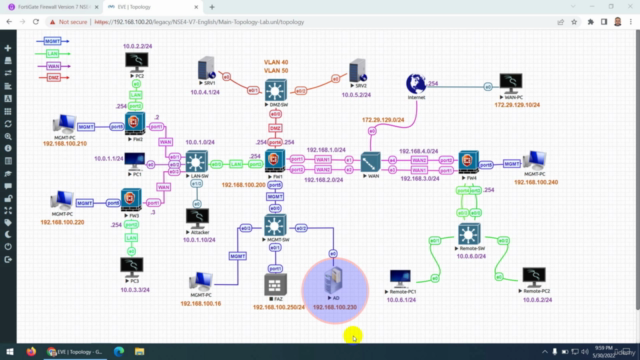This screenshot has width=640, height=360.
Task: Click the Not secure warning indicator
Action: tap(69, 22)
